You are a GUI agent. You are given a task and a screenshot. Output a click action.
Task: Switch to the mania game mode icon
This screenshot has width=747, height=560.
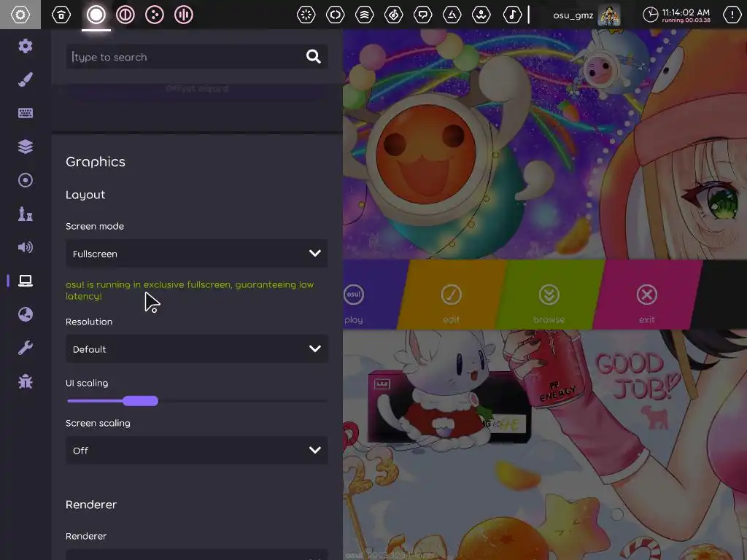(183, 15)
